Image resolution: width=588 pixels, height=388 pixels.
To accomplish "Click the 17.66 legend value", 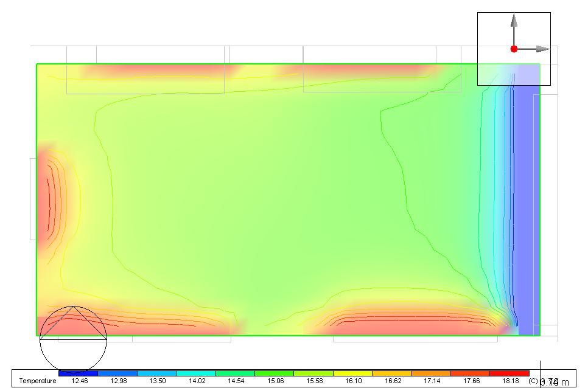I will [x=471, y=381].
